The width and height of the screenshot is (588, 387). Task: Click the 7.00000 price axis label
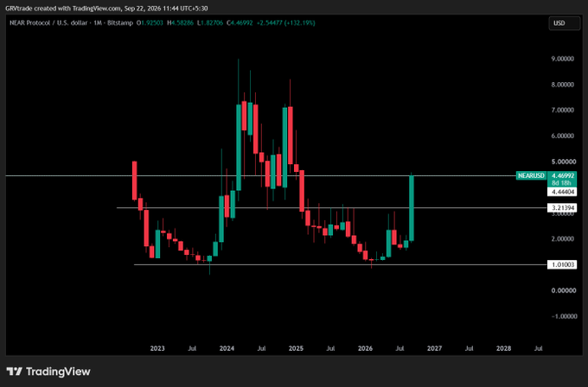click(x=562, y=111)
